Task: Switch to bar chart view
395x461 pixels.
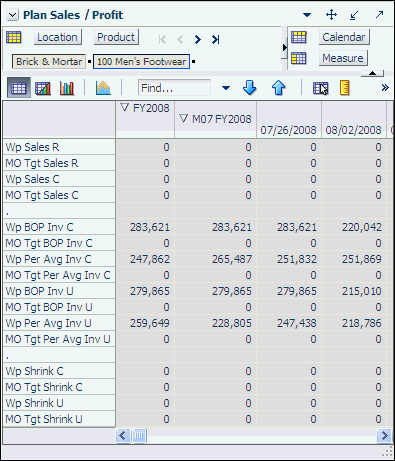Action: 67,88
